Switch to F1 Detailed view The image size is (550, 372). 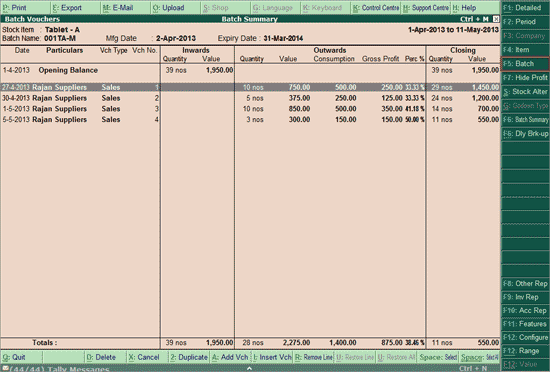click(x=525, y=7)
